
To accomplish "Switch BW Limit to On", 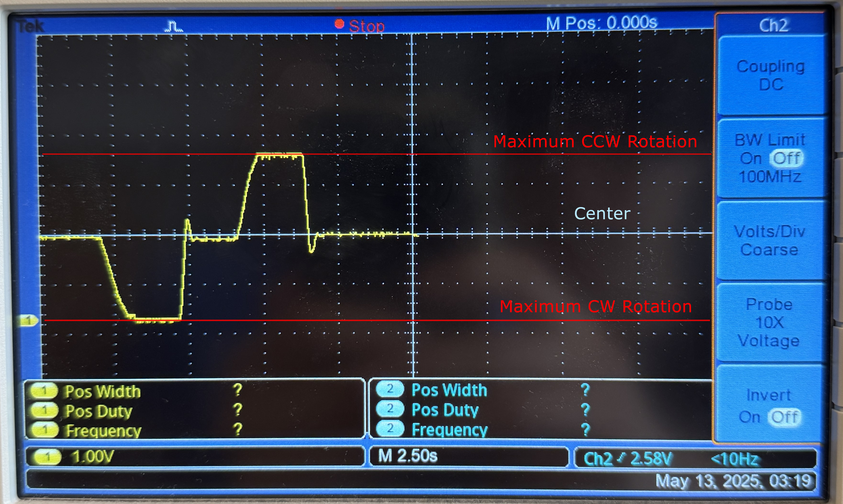I will click(751, 158).
